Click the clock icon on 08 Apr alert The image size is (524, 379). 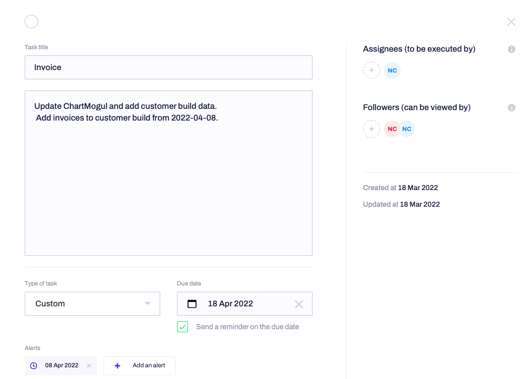(x=34, y=366)
